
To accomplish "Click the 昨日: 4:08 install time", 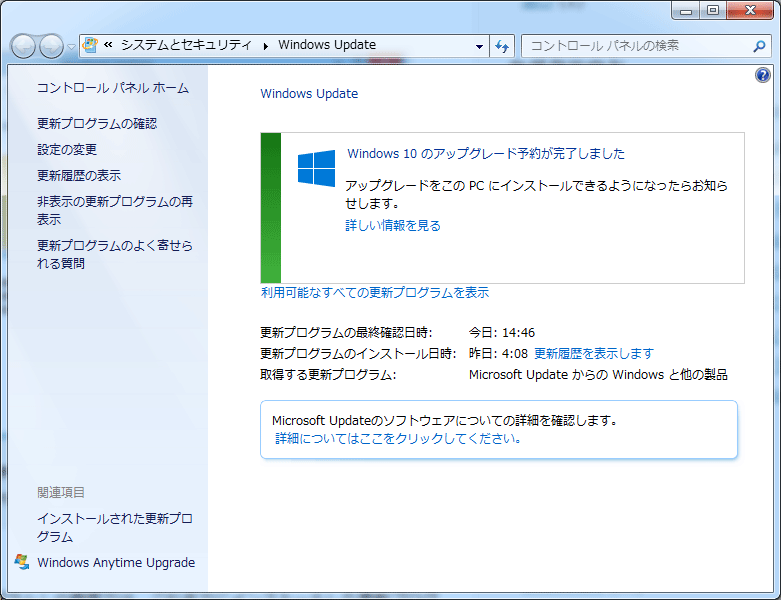I will (x=498, y=354).
